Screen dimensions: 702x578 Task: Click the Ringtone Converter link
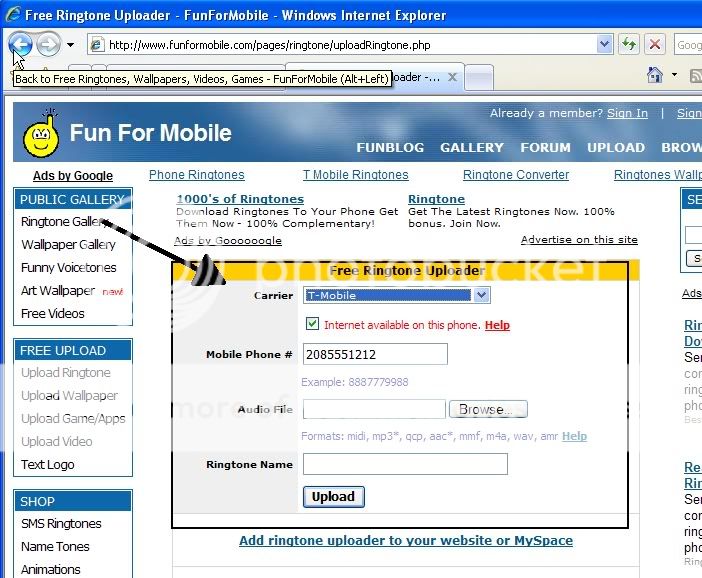click(515, 175)
